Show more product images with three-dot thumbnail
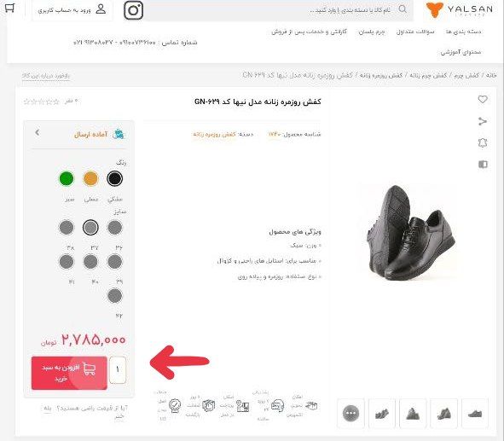This screenshot has width=504, height=441. pos(351,413)
